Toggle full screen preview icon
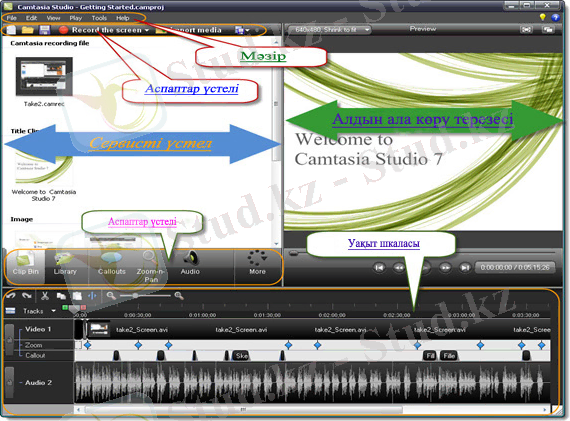Viewport: 570px width, 421px height. click(526, 30)
